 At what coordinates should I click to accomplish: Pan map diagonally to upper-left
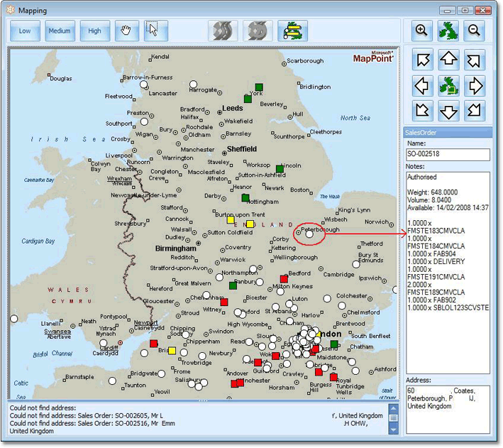point(421,60)
